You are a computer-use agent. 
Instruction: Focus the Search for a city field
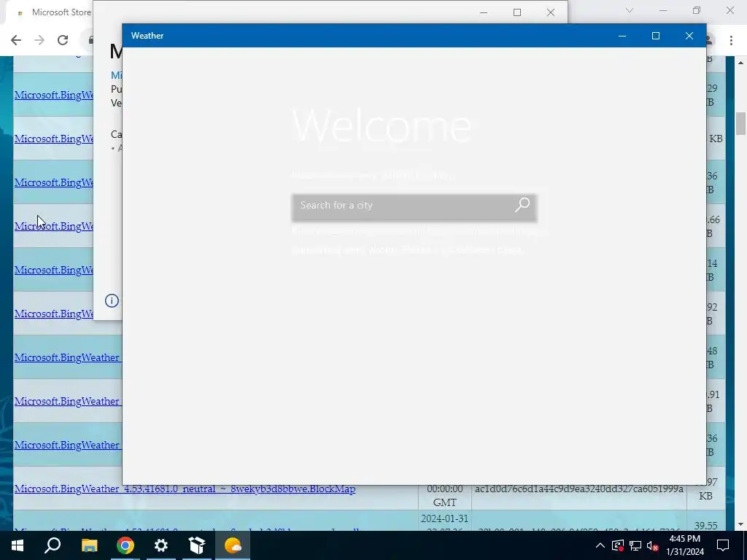[x=414, y=207]
